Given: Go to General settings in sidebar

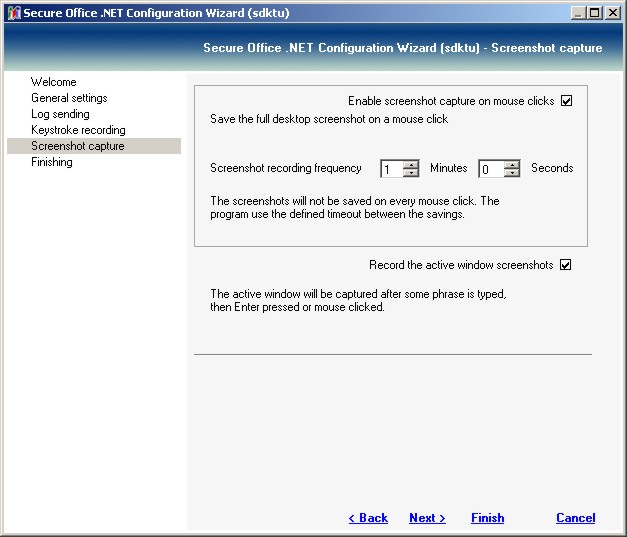Looking at the screenshot, I should [x=69, y=98].
